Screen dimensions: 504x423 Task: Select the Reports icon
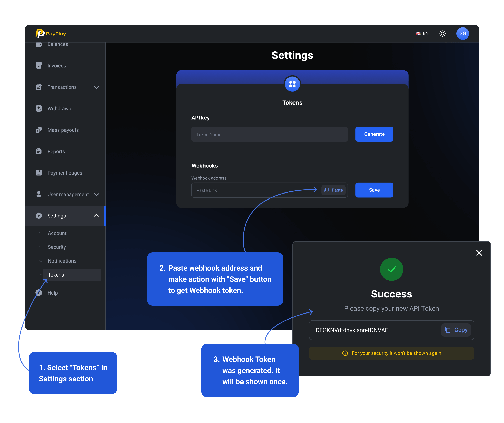click(39, 151)
